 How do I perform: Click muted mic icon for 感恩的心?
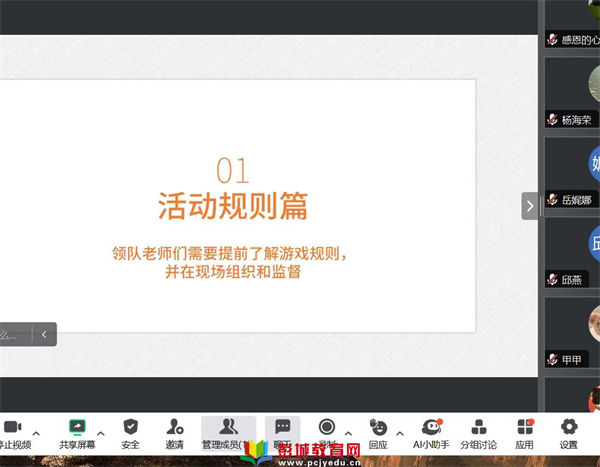[x=552, y=39]
